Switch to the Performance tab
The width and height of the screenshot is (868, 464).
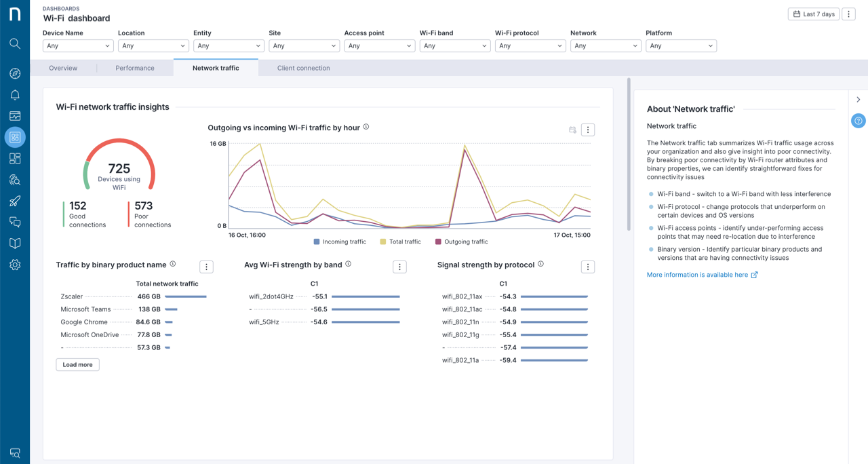(134, 68)
